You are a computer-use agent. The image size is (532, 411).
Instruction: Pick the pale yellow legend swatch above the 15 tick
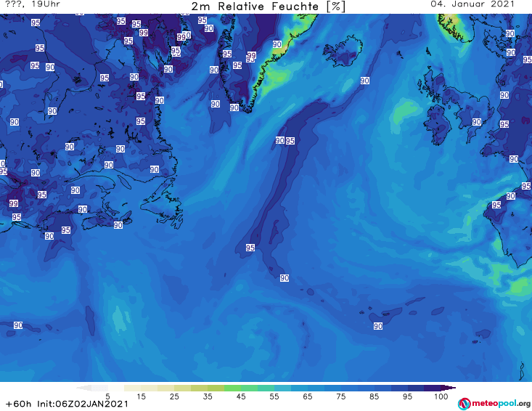(x=133, y=388)
